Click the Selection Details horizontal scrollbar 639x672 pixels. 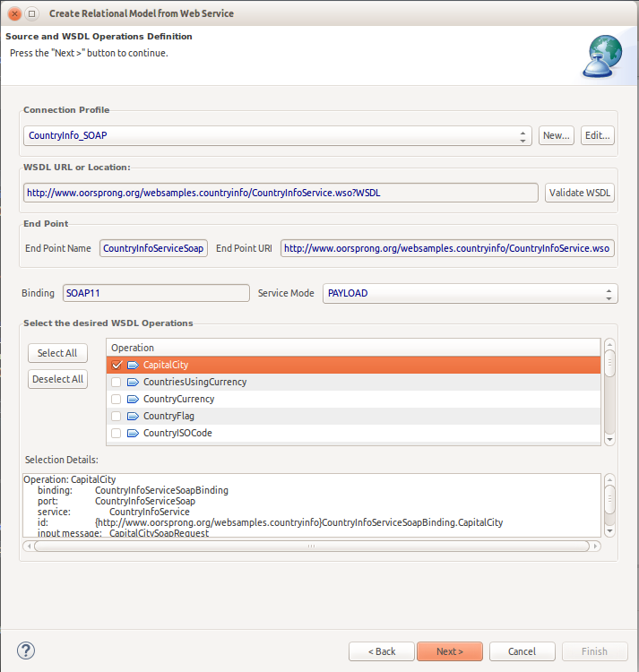pyautogui.click(x=312, y=546)
